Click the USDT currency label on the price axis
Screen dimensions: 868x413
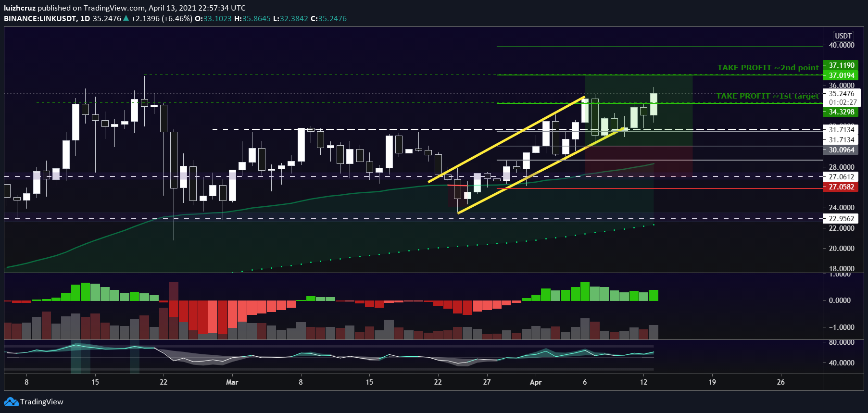pos(843,36)
